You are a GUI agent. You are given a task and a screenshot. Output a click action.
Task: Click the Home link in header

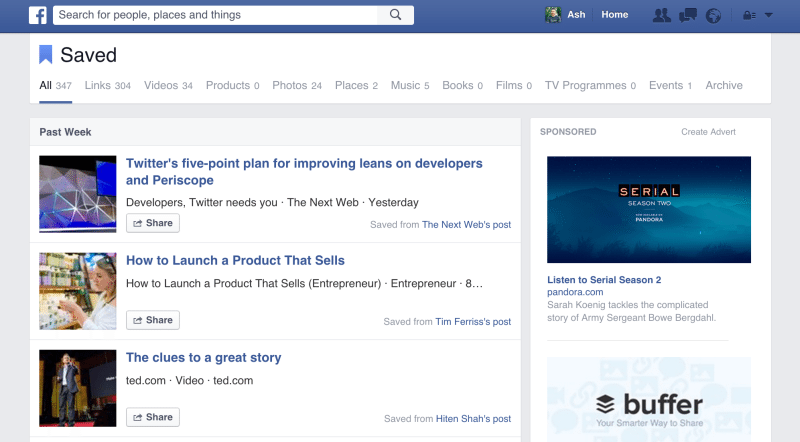(614, 15)
